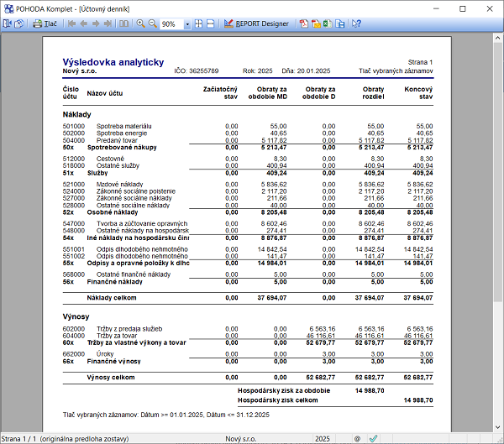Click the @ symbol in status bar

coord(357,438)
